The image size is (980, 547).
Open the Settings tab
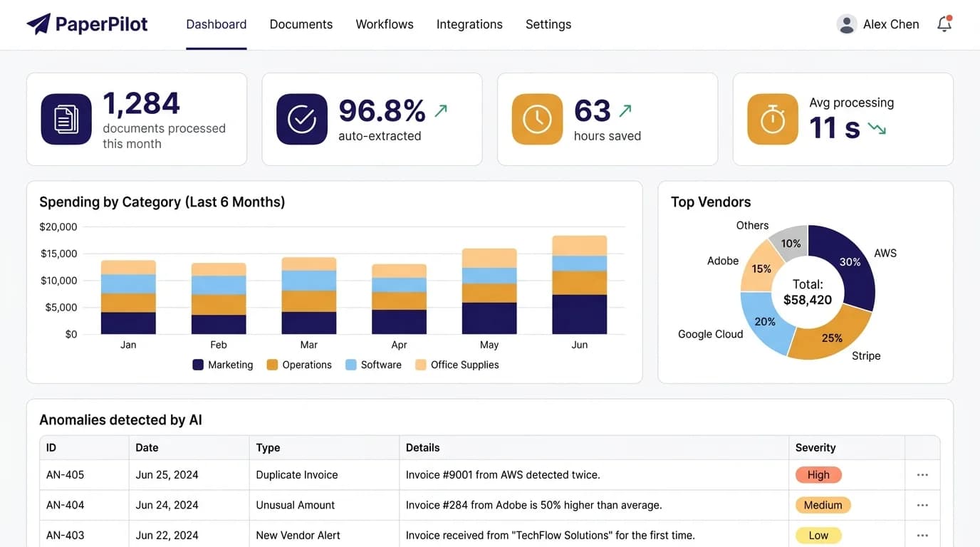(x=548, y=24)
